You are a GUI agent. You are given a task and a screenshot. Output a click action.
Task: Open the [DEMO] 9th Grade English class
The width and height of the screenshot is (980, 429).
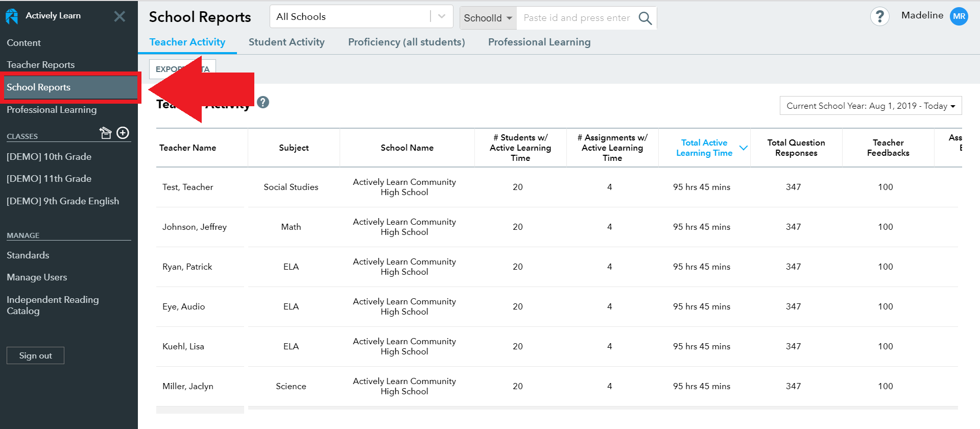[x=63, y=201]
